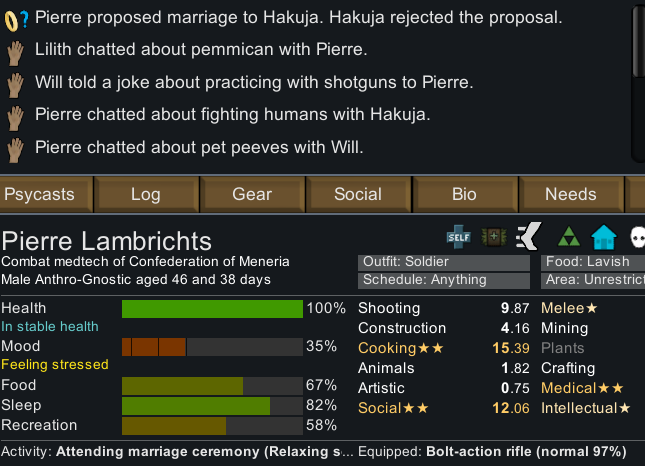Click hand icon beside Will's shotgun joke
The image size is (645, 466).
[14, 83]
